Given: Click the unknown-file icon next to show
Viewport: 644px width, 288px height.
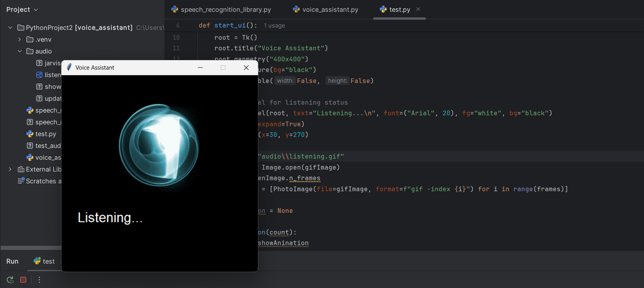Looking at the screenshot, I should tap(39, 87).
